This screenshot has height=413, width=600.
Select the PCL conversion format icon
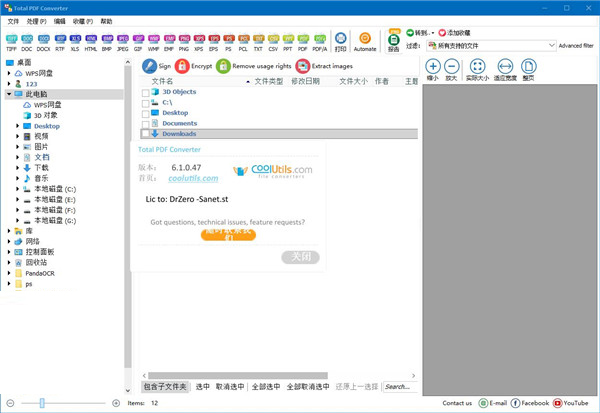tap(243, 42)
